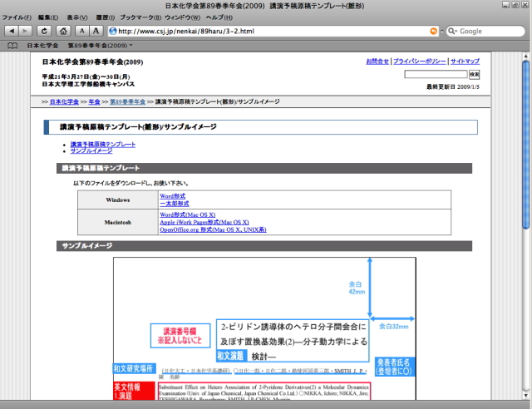This screenshot has height=409, width=532.
Task: Open the ヘルプ(H) menu
Action: pos(219,17)
